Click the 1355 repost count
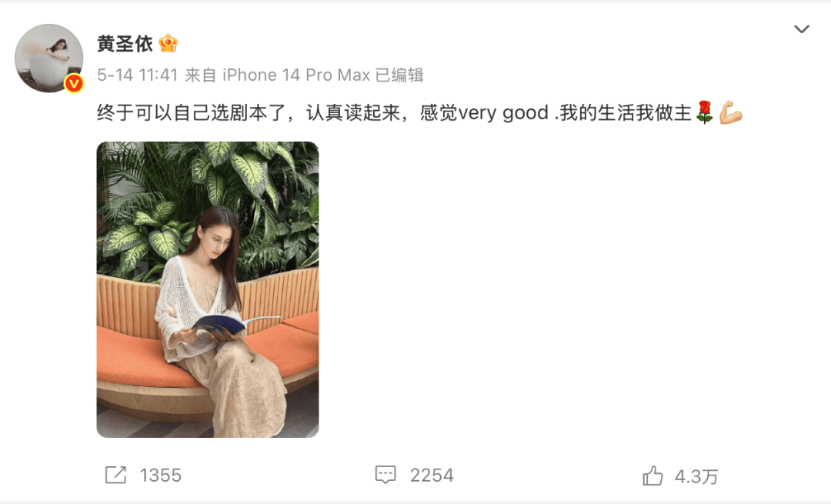This screenshot has height=504, width=831. click(x=161, y=476)
